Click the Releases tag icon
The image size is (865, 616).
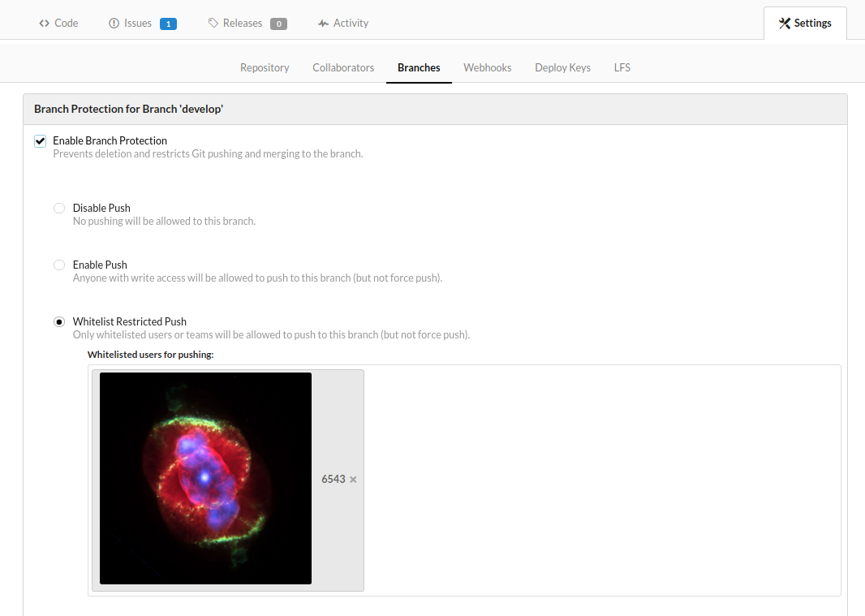[213, 24]
